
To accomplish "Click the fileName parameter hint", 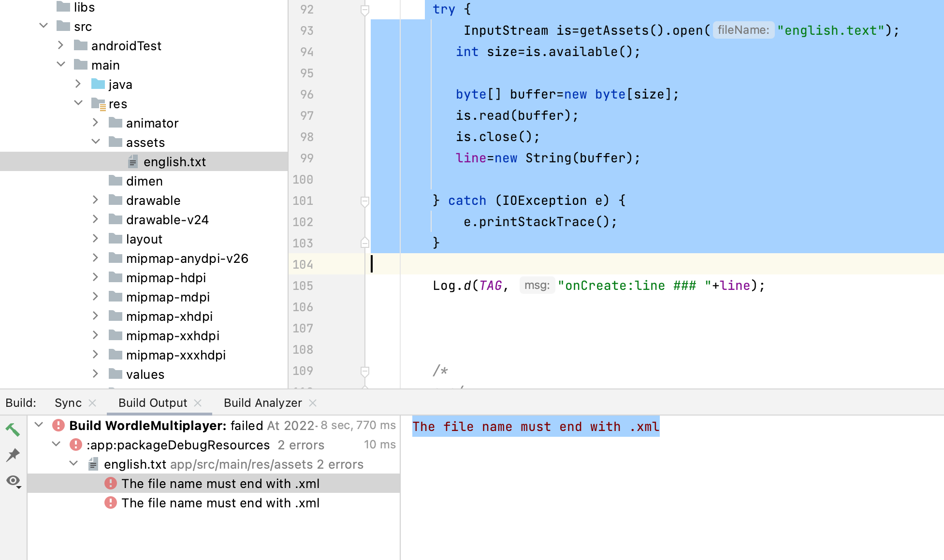I will coord(743,30).
